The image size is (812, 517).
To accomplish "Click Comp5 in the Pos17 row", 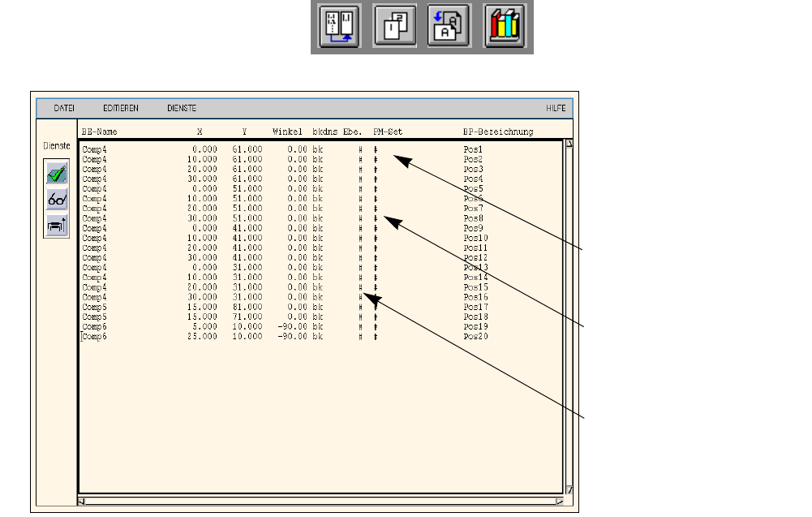I will (x=94, y=307).
